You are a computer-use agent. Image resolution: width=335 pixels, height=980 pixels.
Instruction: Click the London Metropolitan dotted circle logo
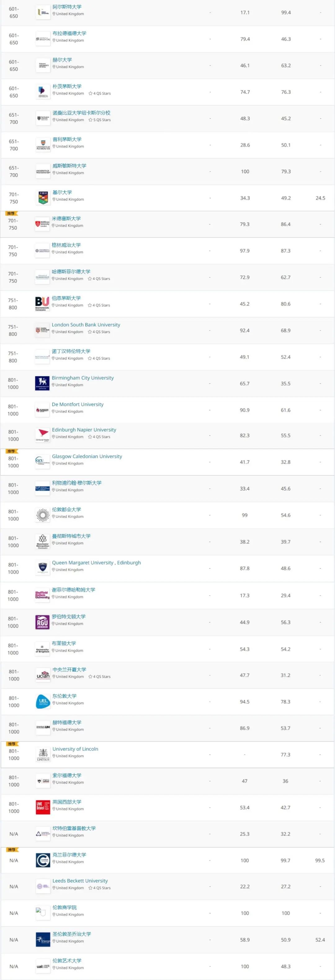point(42,515)
